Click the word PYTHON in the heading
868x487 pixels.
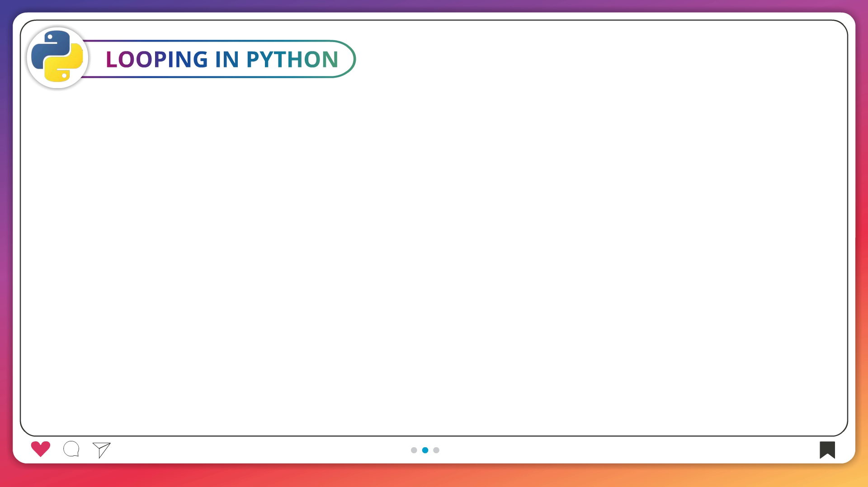(292, 59)
